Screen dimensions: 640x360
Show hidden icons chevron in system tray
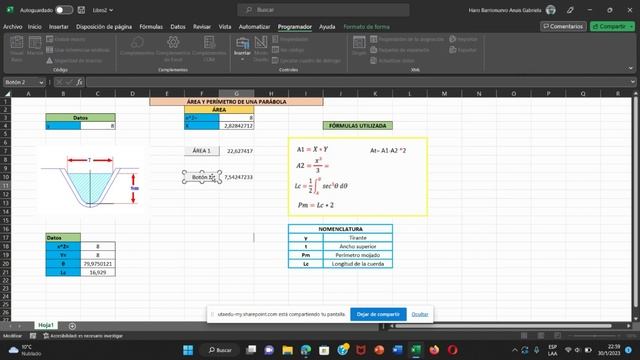point(514,350)
